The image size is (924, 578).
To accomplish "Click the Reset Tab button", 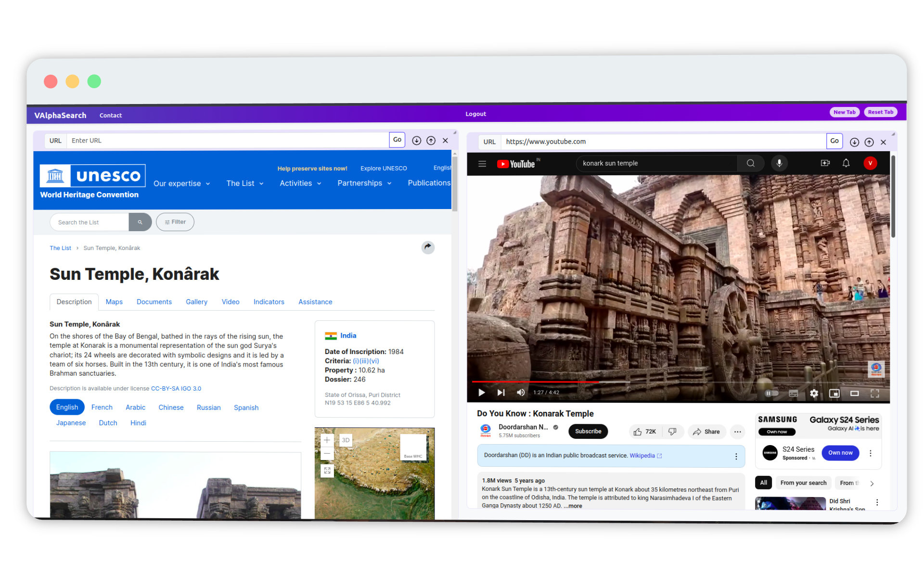I will tap(880, 112).
